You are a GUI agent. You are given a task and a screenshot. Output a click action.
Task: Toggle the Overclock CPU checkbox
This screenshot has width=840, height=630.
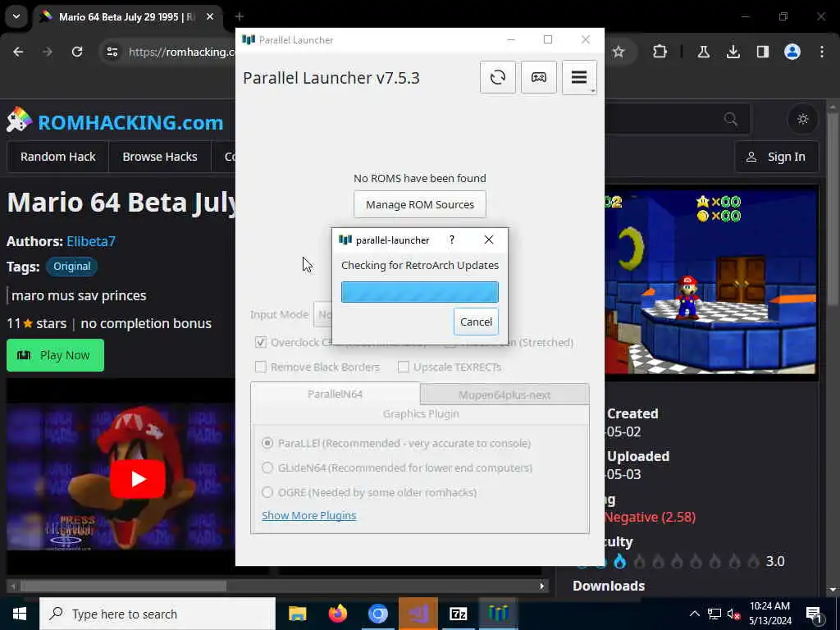[x=260, y=342]
